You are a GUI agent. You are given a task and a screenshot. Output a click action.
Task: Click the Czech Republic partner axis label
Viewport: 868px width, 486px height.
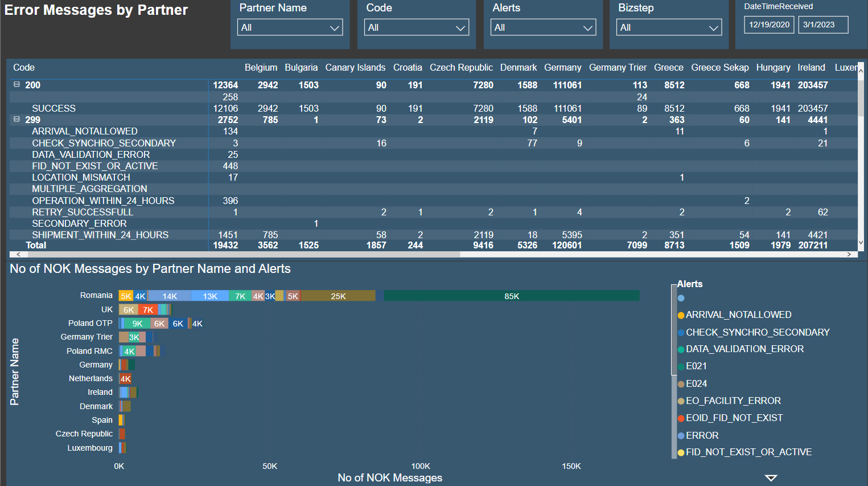point(84,434)
